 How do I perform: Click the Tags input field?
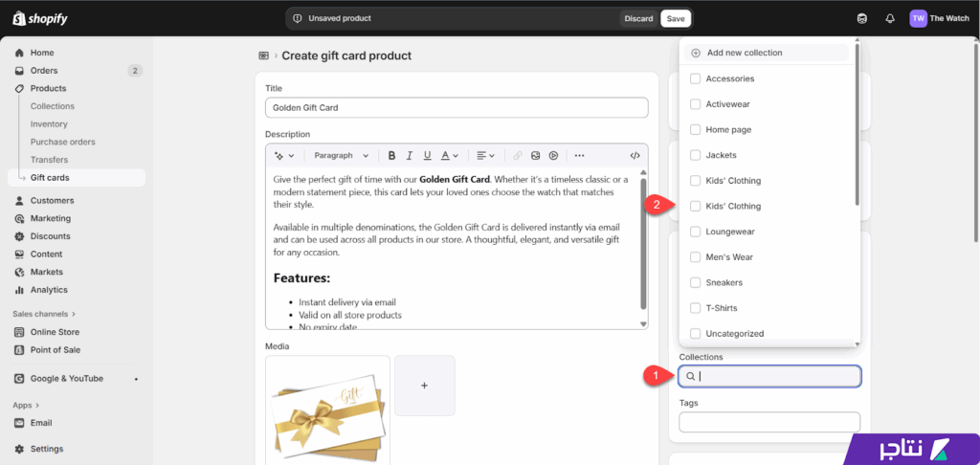click(770, 422)
